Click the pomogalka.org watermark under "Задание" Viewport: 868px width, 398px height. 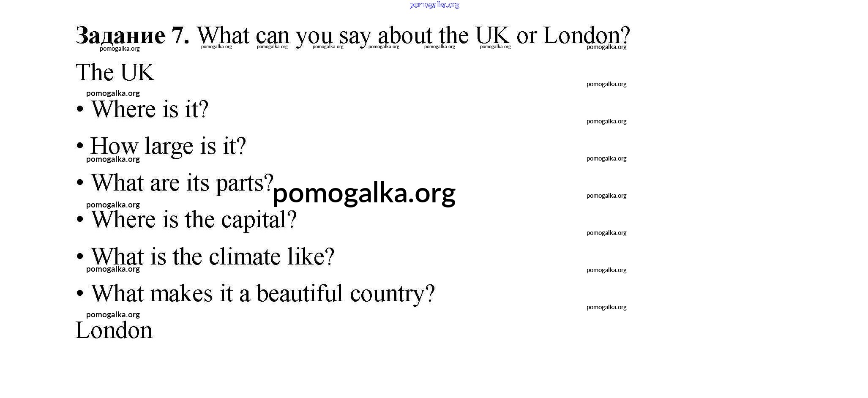click(120, 49)
